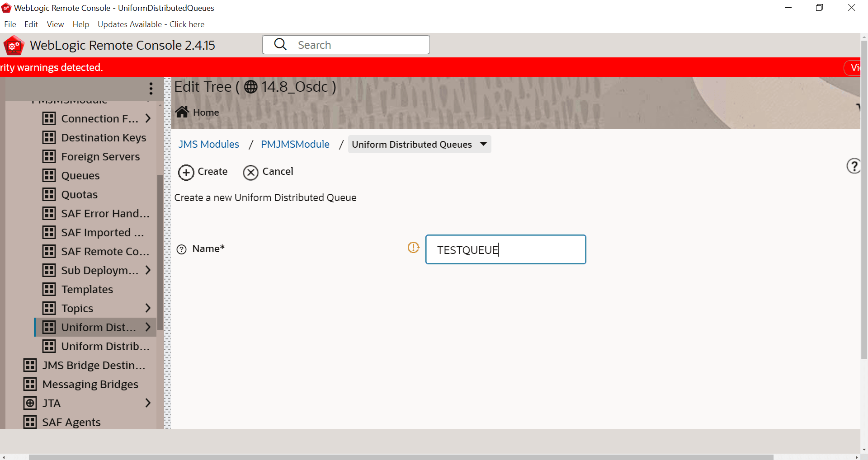Screen dimensions: 868x460
Task: Open the View menu
Action: [x=55, y=24]
